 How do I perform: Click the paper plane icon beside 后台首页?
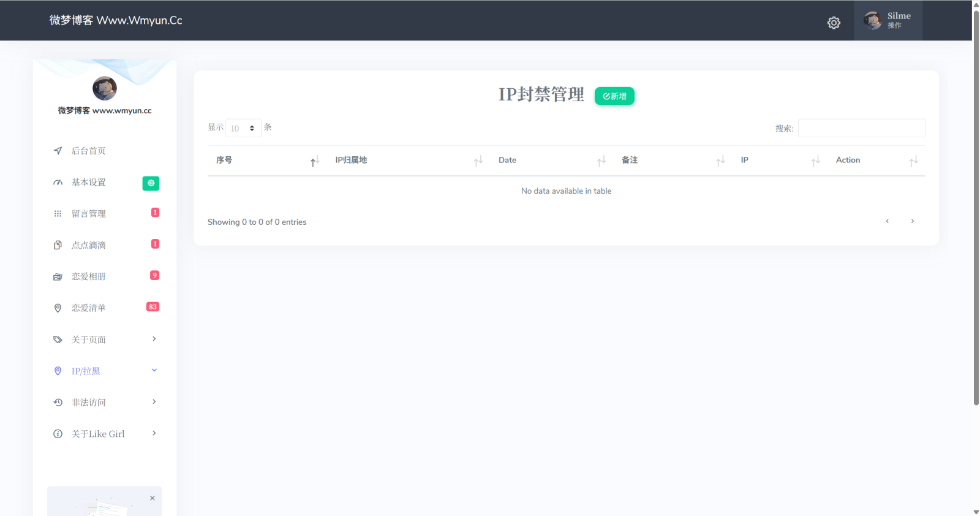[x=58, y=151]
